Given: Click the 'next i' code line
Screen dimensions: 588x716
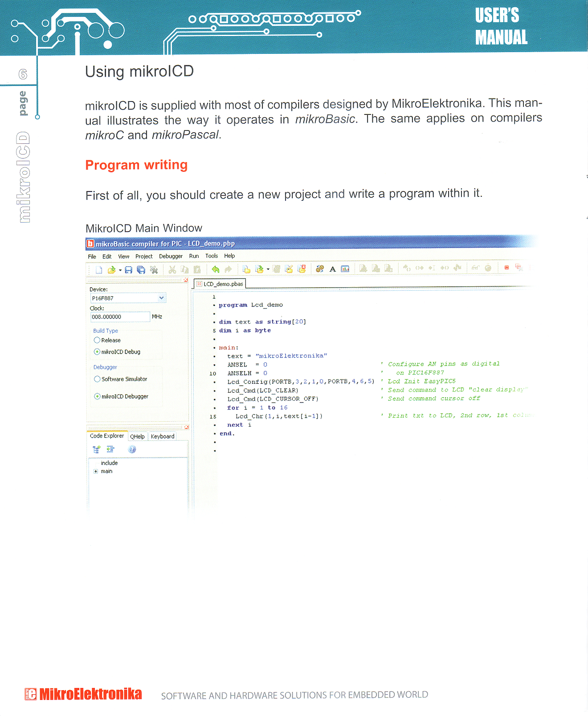Looking at the screenshot, I should tap(239, 425).
